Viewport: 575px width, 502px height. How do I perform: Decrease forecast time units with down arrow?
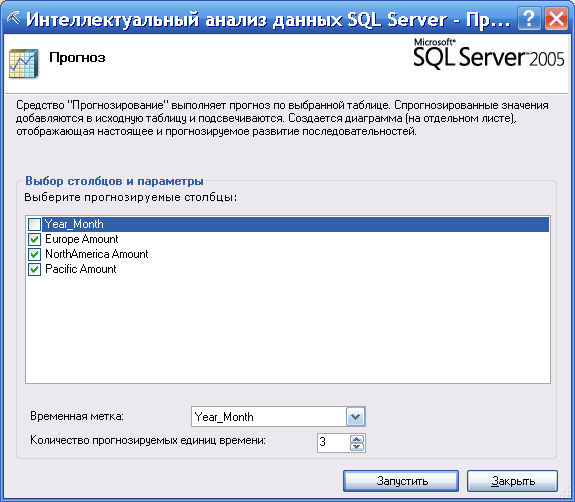(x=357, y=447)
